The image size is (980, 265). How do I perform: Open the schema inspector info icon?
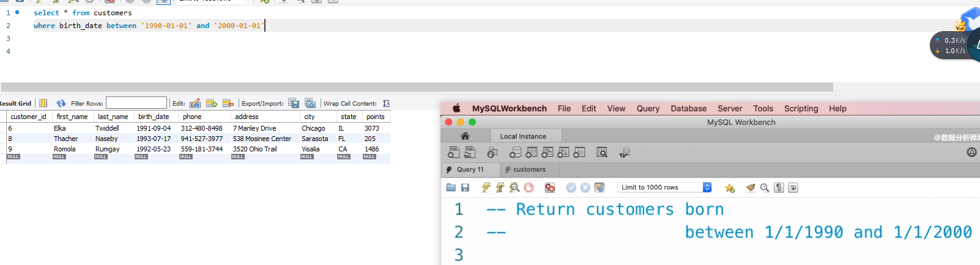(492, 153)
